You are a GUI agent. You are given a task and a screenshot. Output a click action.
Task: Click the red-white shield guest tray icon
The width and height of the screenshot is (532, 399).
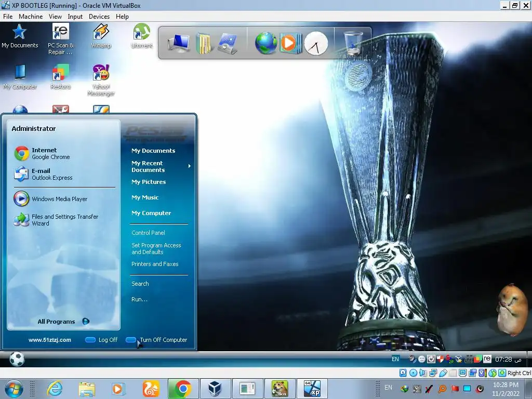(x=441, y=359)
